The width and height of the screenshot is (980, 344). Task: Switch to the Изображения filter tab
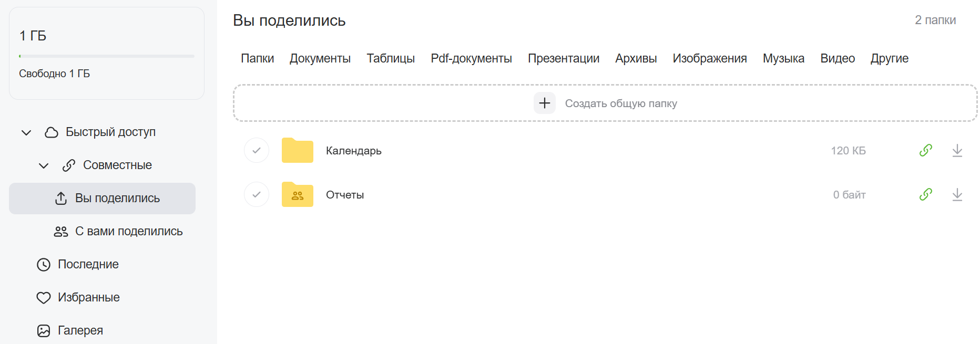tap(709, 58)
